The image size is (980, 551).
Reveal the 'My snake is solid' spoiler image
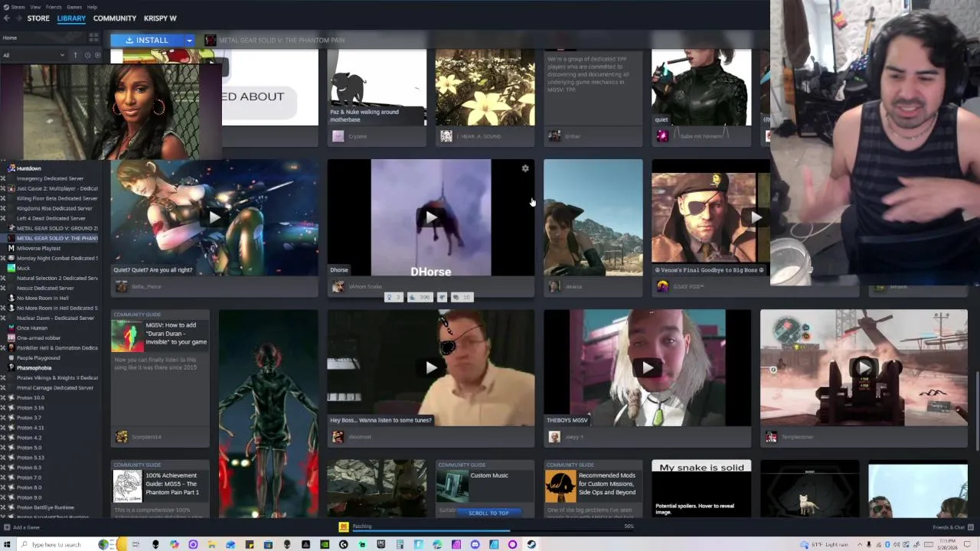(701, 489)
